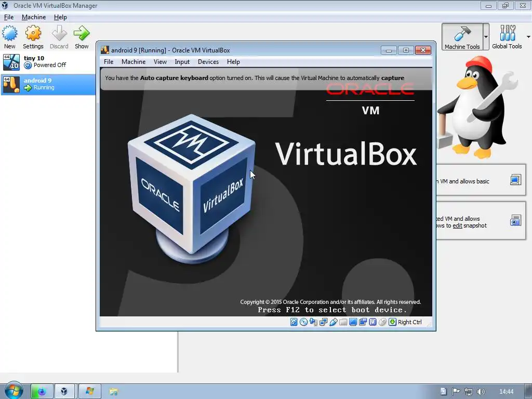Open the Manager window Machine menu
This screenshot has width=532, height=399.
pos(34,17)
